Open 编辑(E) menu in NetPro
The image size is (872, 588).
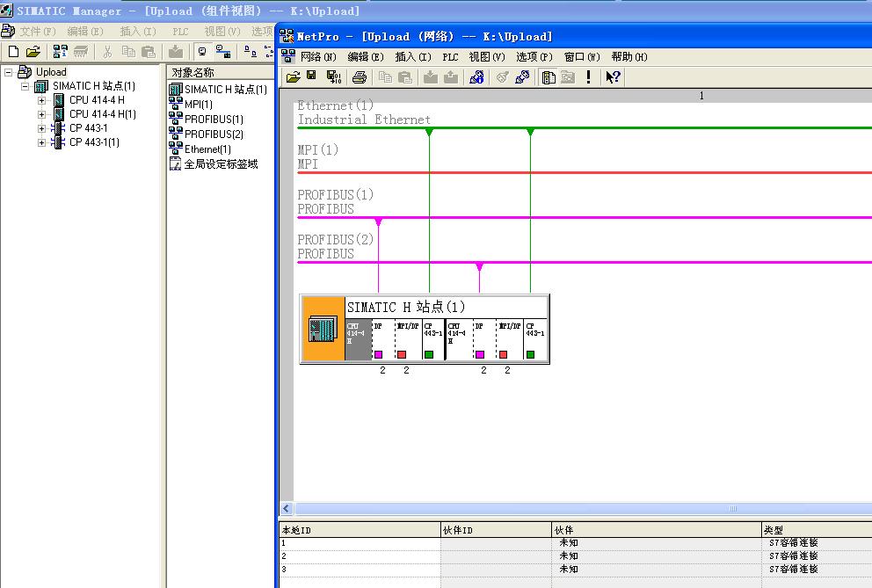366,57
